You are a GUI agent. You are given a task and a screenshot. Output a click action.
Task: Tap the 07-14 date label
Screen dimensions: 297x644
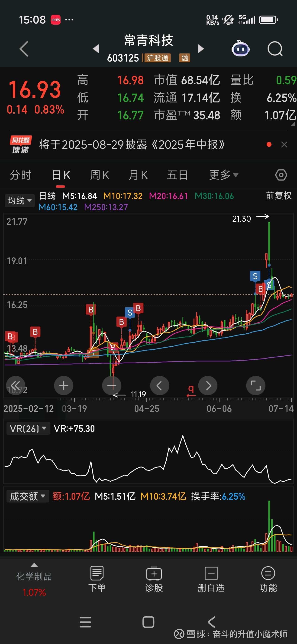click(x=281, y=409)
